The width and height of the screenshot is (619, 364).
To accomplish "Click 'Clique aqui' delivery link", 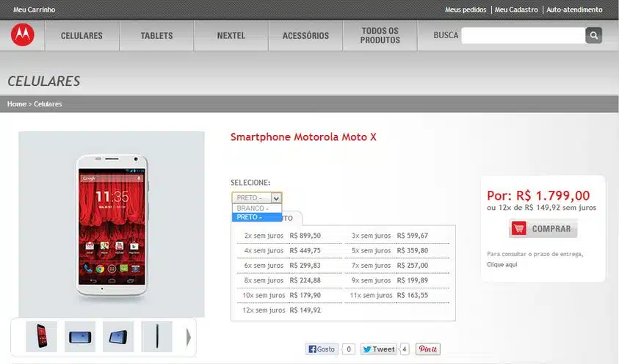I will point(502,265).
